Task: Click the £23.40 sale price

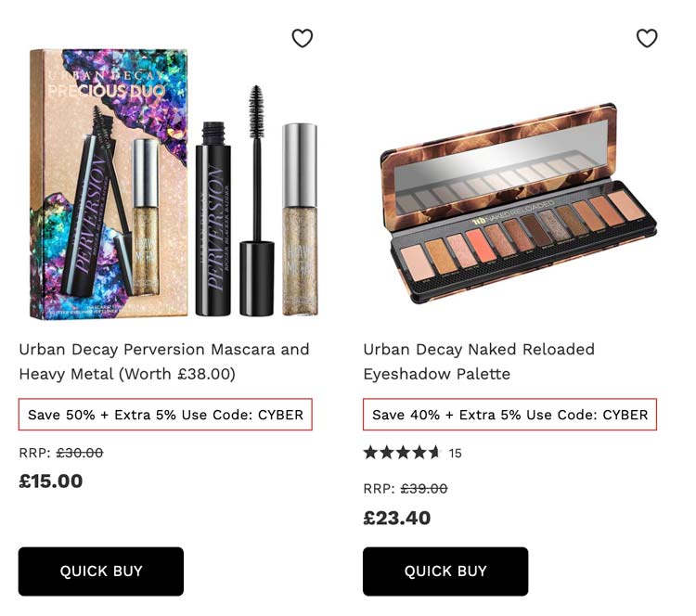Action: [397, 518]
